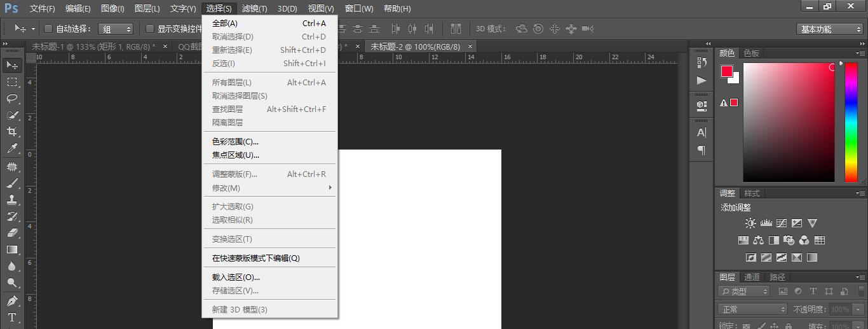
Task: Open the 基本功能 workspace dropdown
Action: 830,29
